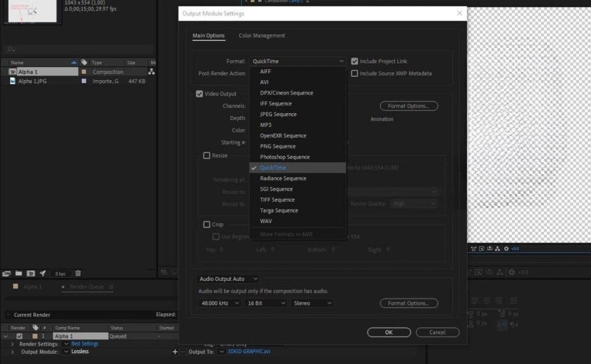Click the 8 bpc color depth indicator
Image resolution: width=591 pixels, height=364 pixels.
point(59,273)
